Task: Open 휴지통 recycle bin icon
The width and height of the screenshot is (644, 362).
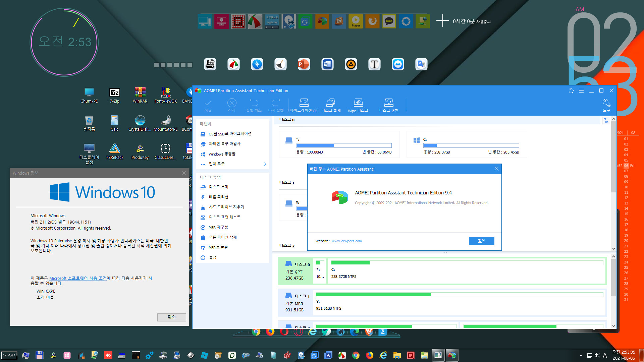Action: point(89,123)
